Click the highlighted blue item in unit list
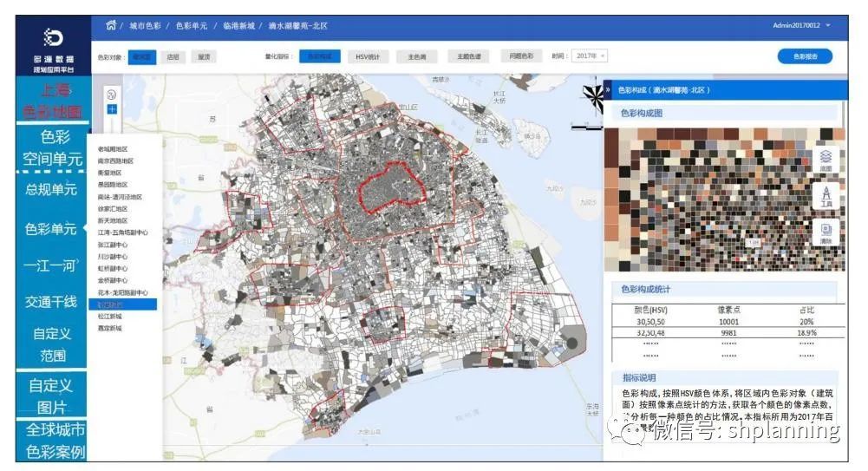Image resolution: width=868 pixels, height=471 pixels. pos(123,304)
